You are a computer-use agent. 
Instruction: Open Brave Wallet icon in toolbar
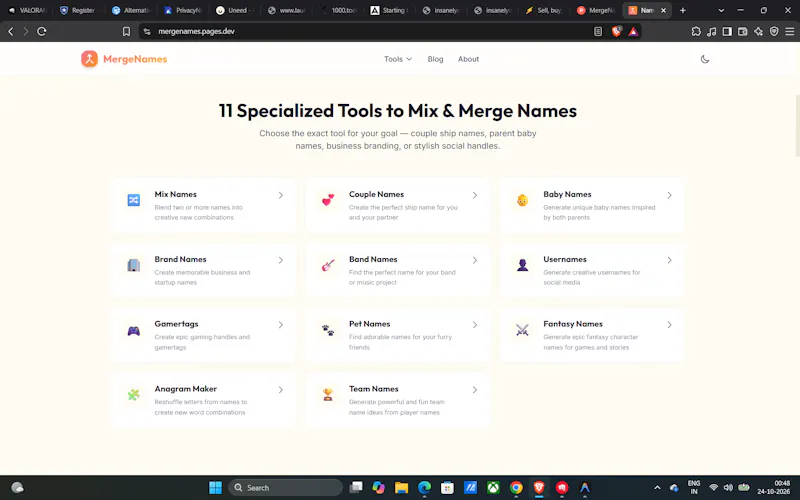(743, 31)
